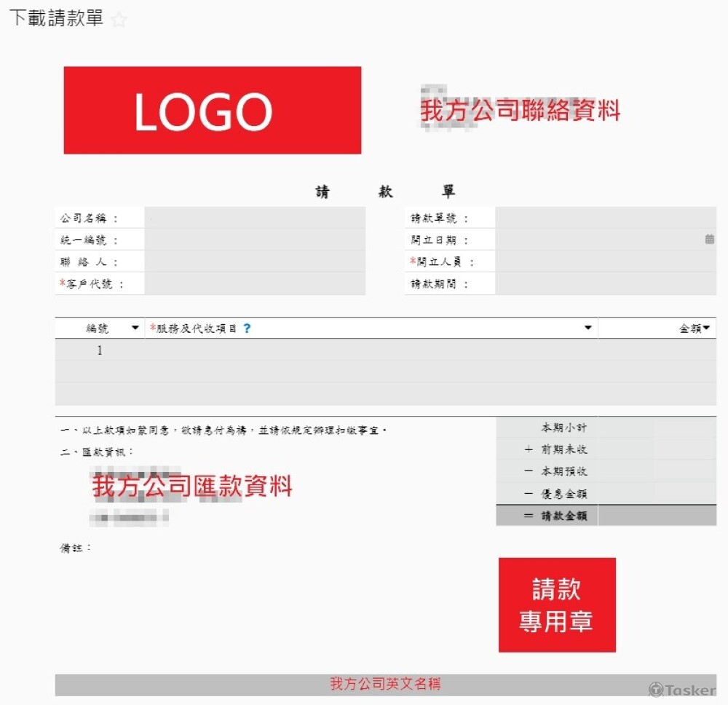Image resolution: width=728 pixels, height=705 pixels.
Task: Open the 金額 column dropdown arrow
Action: tap(706, 328)
